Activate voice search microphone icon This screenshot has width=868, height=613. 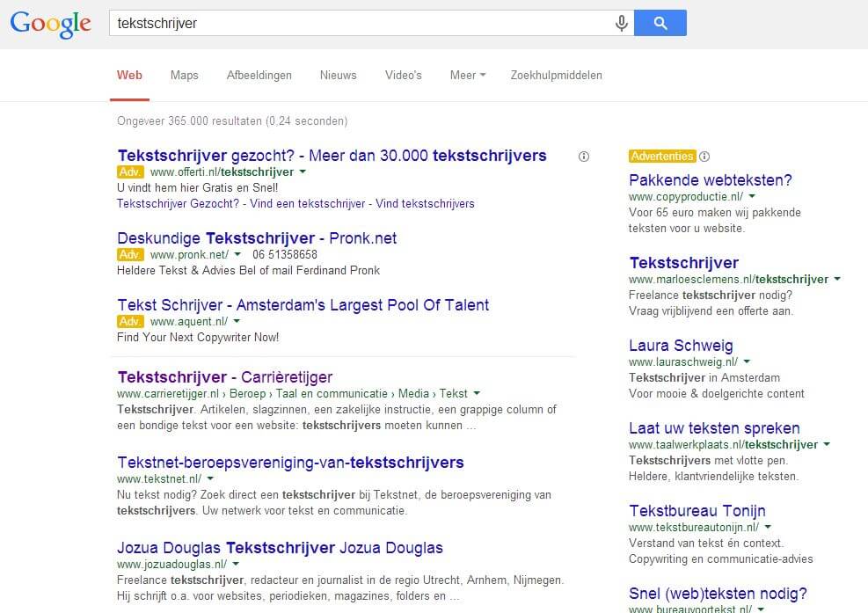[622, 23]
